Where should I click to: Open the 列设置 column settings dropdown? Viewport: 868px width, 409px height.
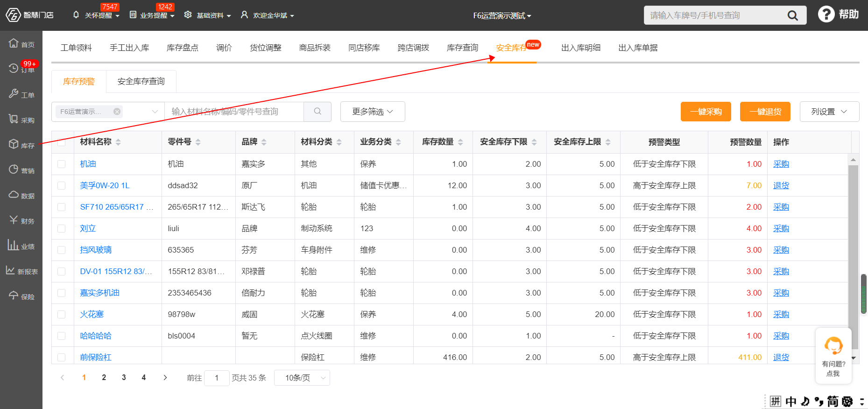pyautogui.click(x=829, y=112)
